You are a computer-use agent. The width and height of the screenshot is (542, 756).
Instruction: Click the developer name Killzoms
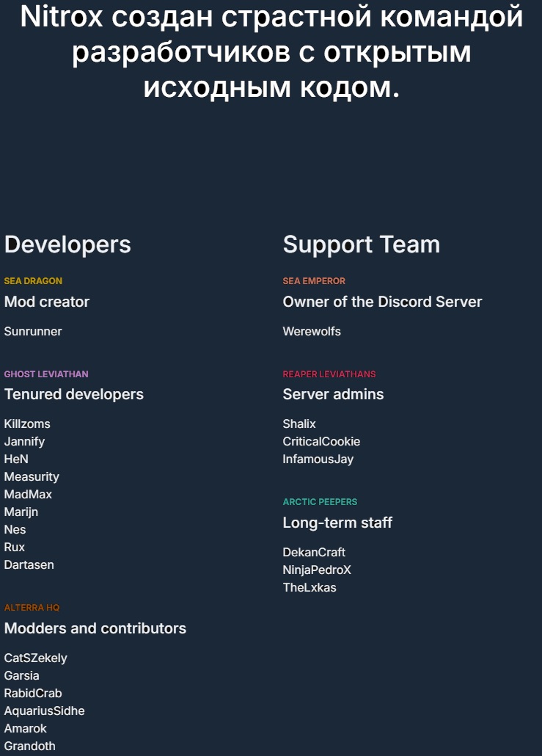pyautogui.click(x=27, y=424)
